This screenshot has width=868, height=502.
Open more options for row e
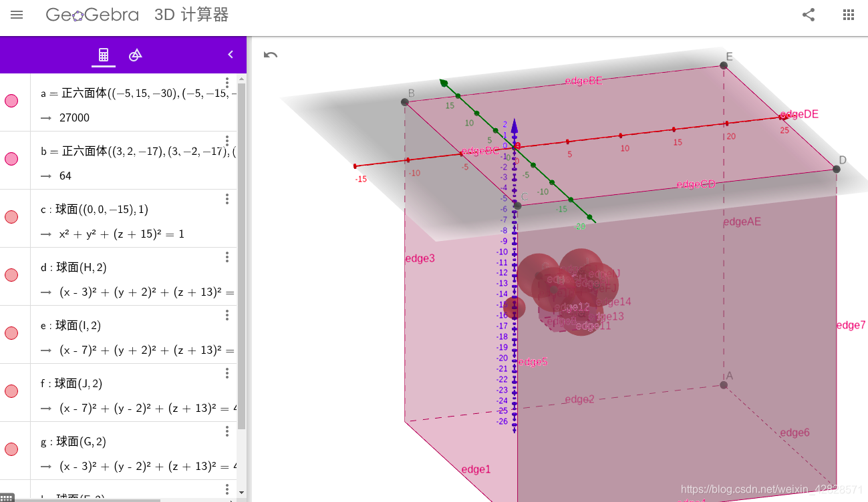[x=227, y=315]
